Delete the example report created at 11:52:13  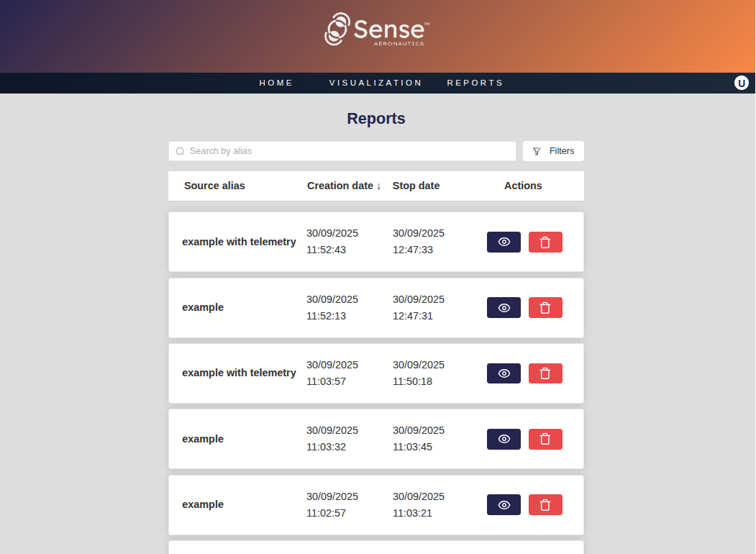click(545, 307)
